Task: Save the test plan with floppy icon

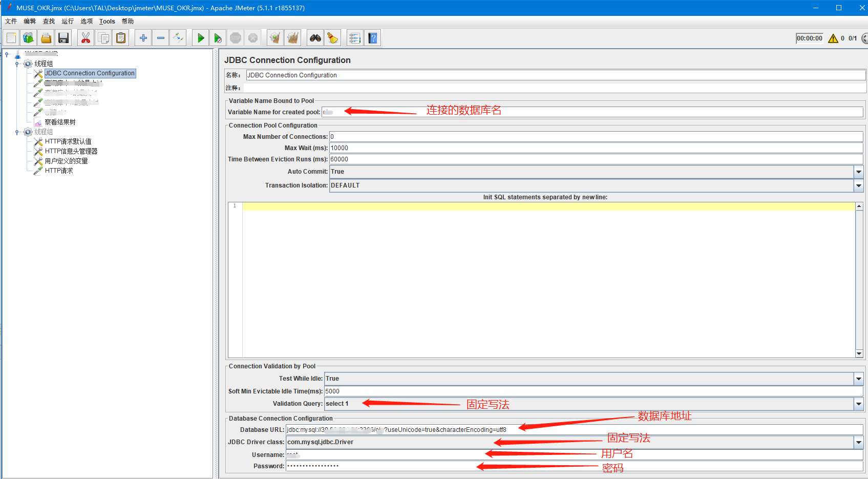Action: (x=63, y=38)
